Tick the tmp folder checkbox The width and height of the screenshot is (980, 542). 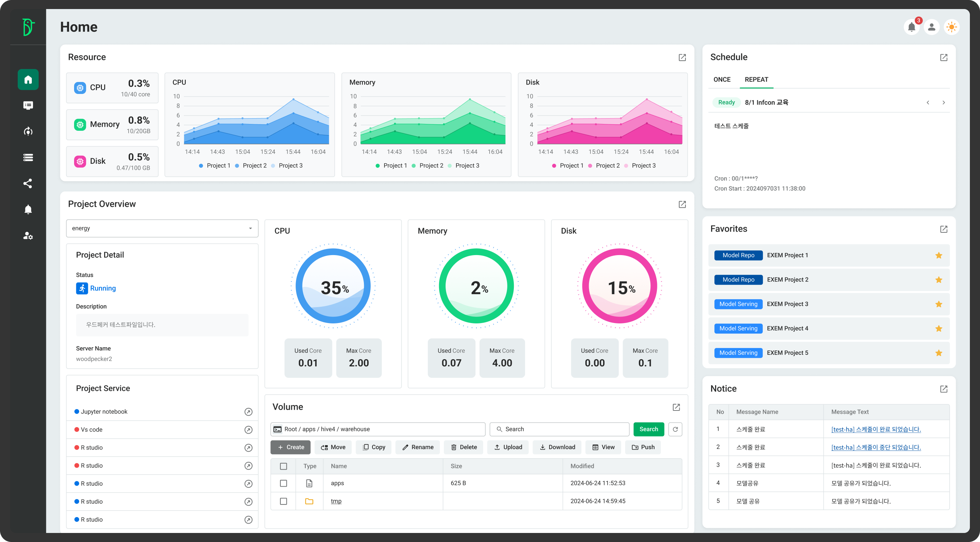[x=283, y=501]
